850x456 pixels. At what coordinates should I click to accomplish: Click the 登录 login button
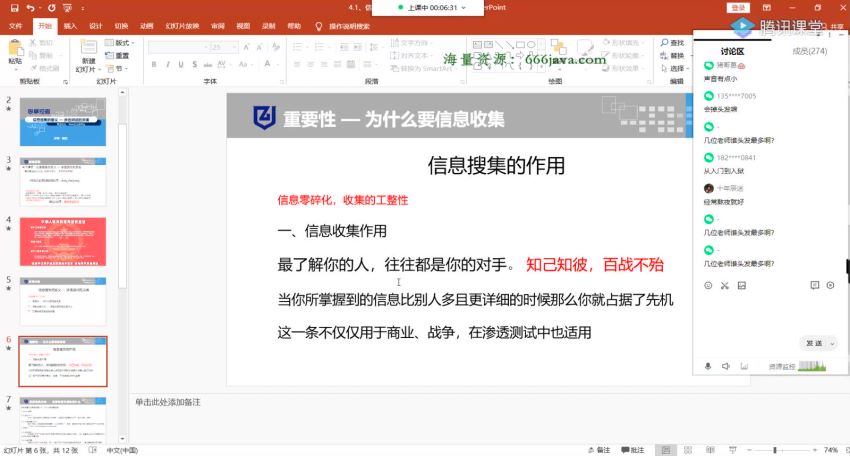tap(739, 7)
